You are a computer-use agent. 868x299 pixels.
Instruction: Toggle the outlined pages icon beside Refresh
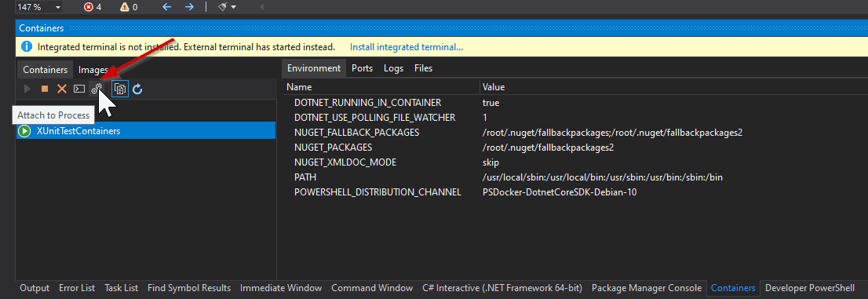pyautogui.click(x=120, y=89)
